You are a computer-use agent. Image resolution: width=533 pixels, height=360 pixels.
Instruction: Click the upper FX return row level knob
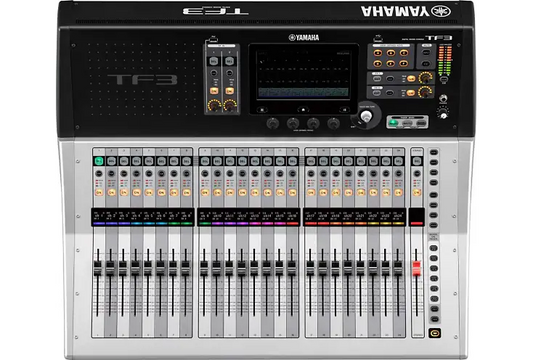425,78
